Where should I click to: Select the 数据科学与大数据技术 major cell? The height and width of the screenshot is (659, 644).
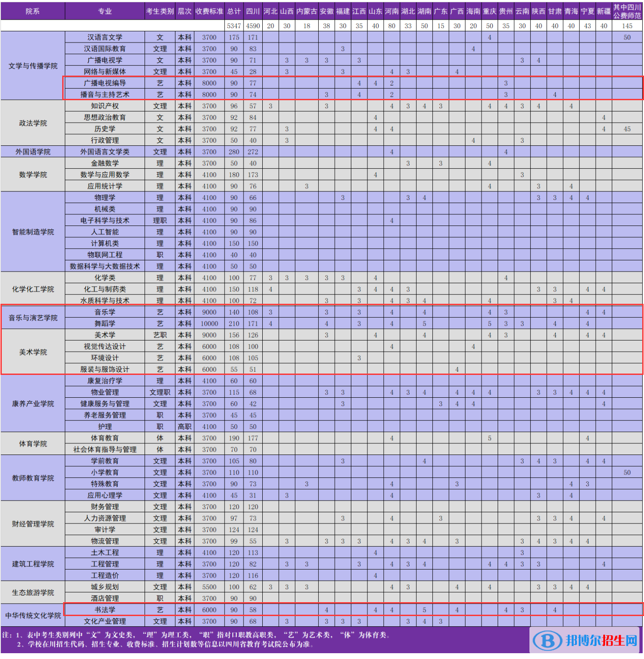(x=105, y=266)
